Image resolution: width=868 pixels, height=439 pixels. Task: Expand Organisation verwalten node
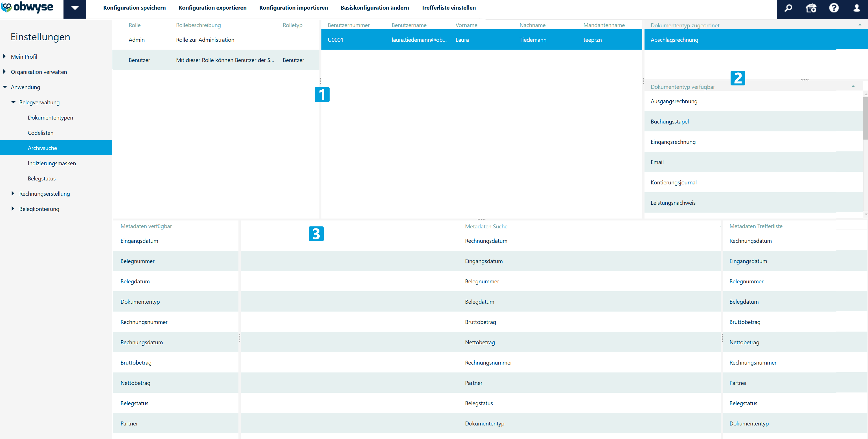[5, 72]
